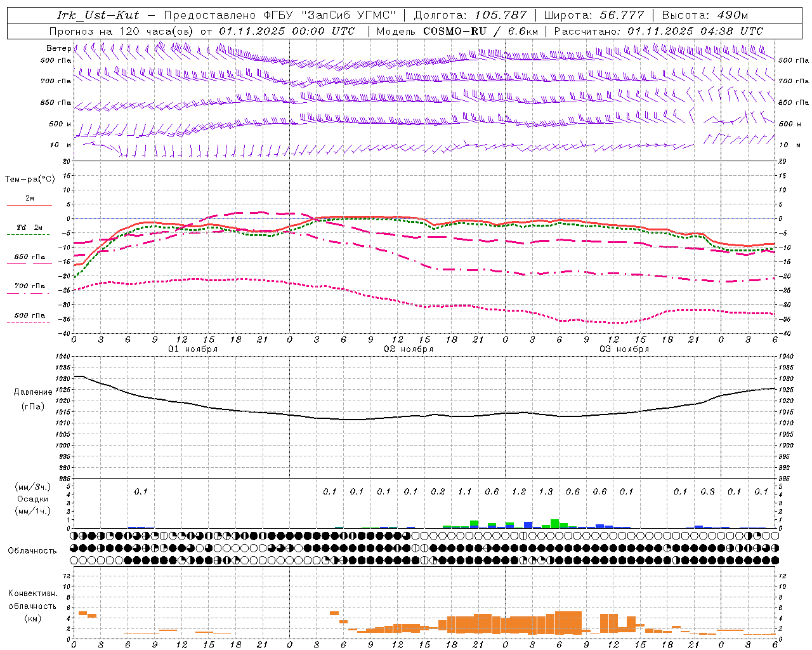Click the "Ветер" wind panel label
Image resolution: width=812 pixels, height=650 pixels.
pos(58,48)
